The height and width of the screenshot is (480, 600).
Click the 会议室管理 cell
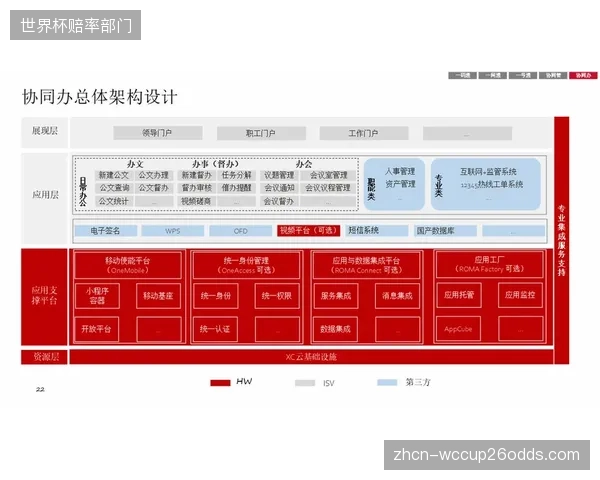coord(329,175)
